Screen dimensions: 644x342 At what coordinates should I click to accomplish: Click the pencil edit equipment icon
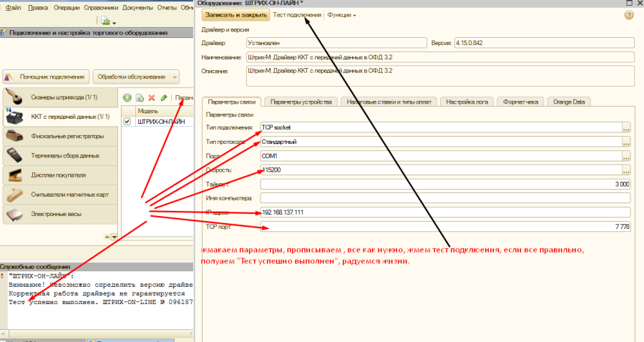coord(164,97)
